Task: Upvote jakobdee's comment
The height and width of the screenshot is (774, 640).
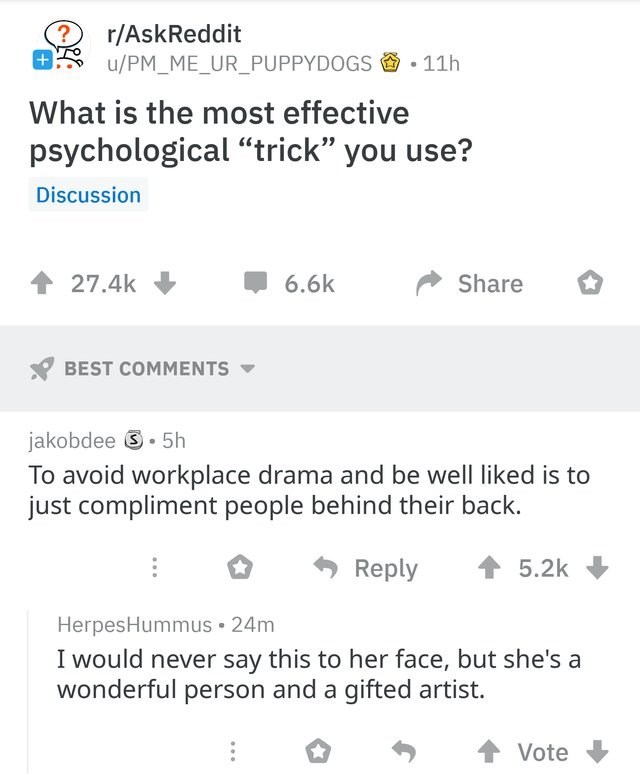Action: tap(489, 568)
